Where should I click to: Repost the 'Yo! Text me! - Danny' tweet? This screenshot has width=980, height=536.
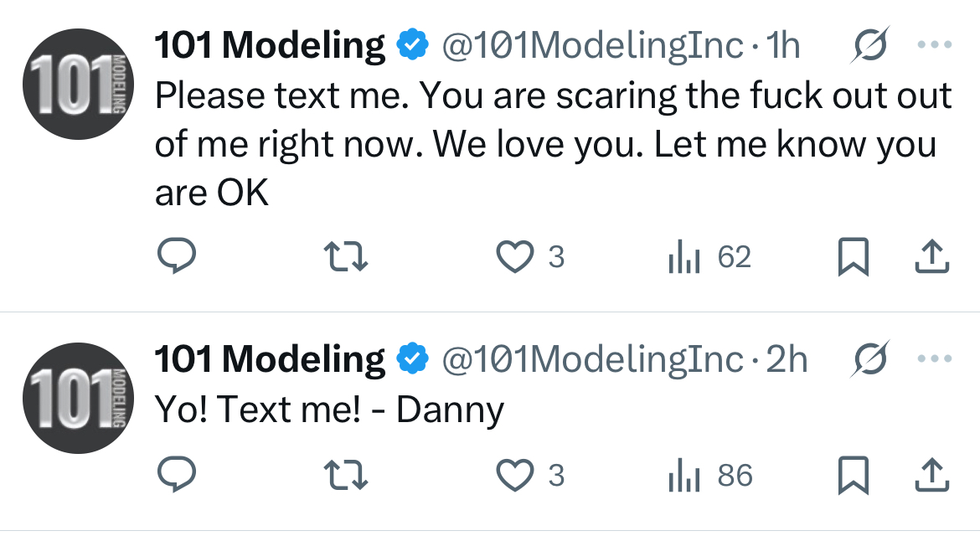point(346,476)
